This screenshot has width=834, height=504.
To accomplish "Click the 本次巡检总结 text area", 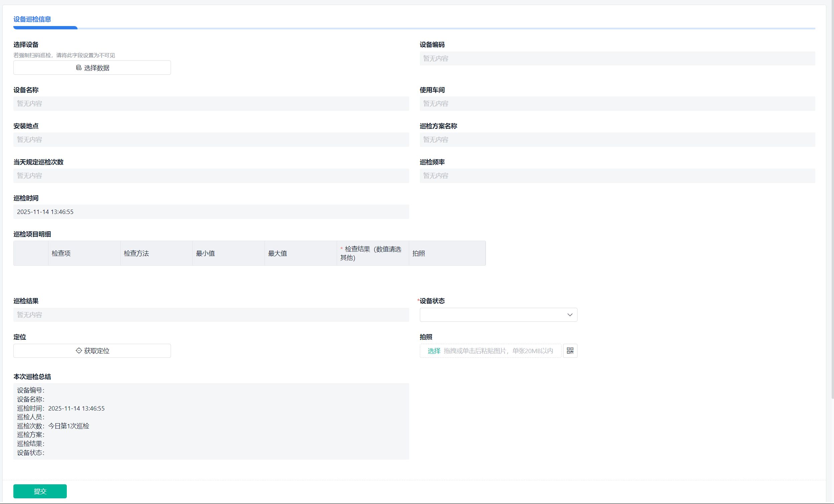I will coord(211,421).
